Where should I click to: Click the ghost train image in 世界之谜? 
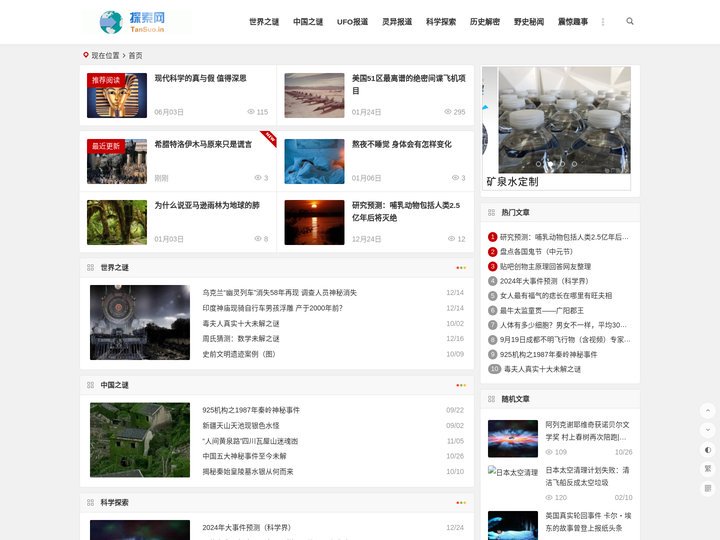click(140, 322)
